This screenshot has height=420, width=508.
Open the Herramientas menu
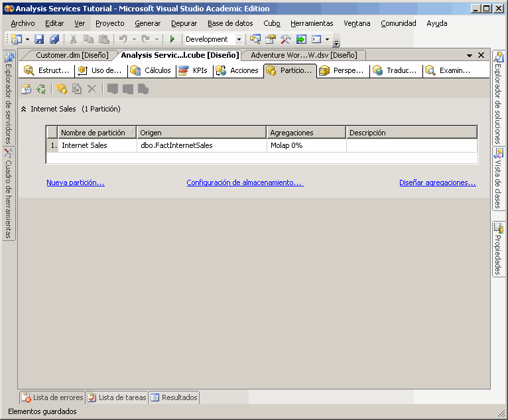312,23
